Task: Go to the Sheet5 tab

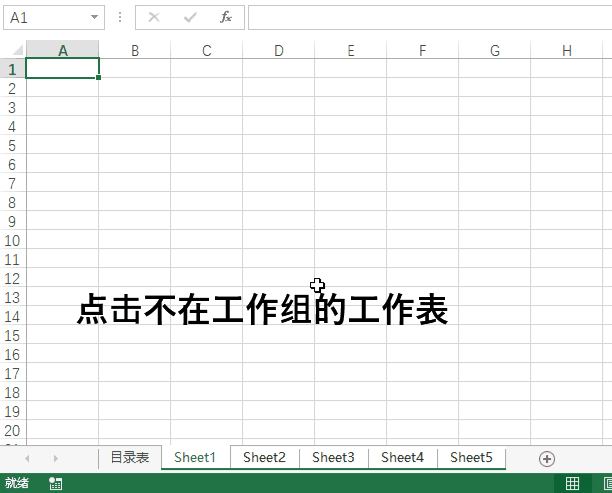Action: pos(471,457)
